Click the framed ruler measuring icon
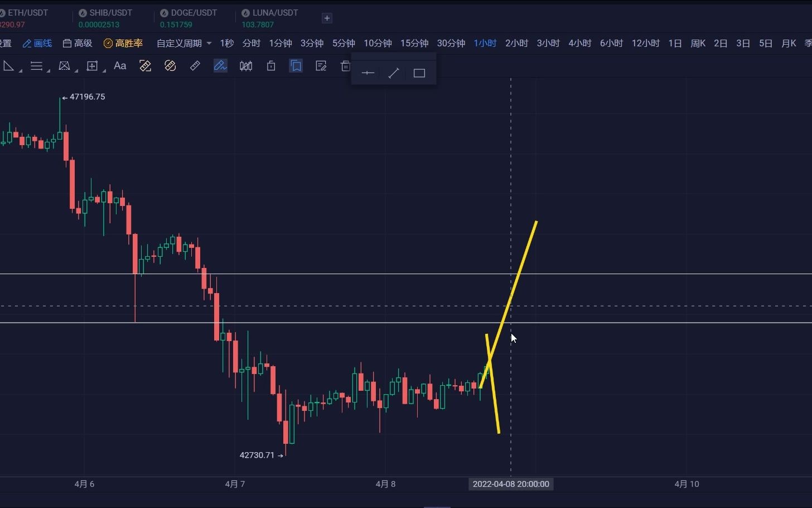812x508 pixels. click(x=145, y=66)
